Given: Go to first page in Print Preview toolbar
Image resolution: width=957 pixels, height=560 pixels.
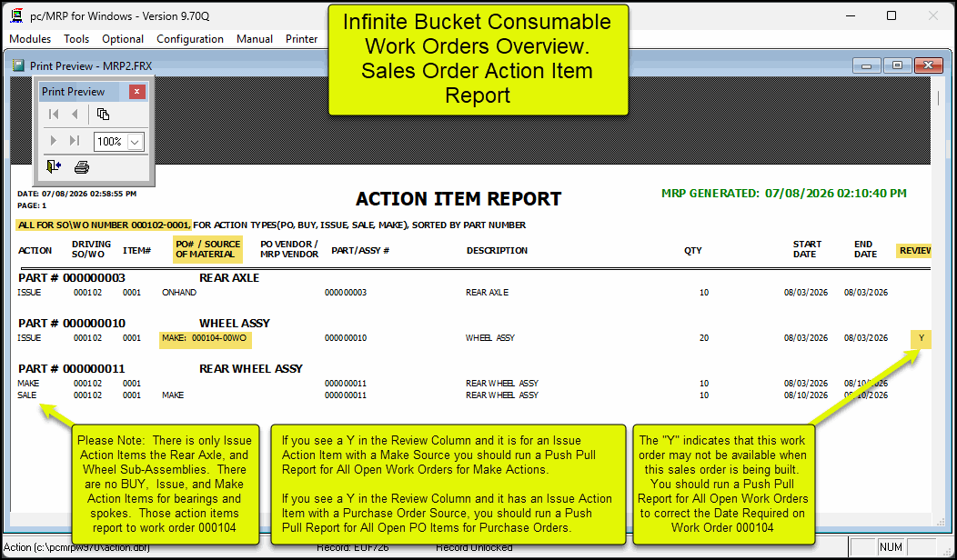Looking at the screenshot, I should (x=54, y=114).
